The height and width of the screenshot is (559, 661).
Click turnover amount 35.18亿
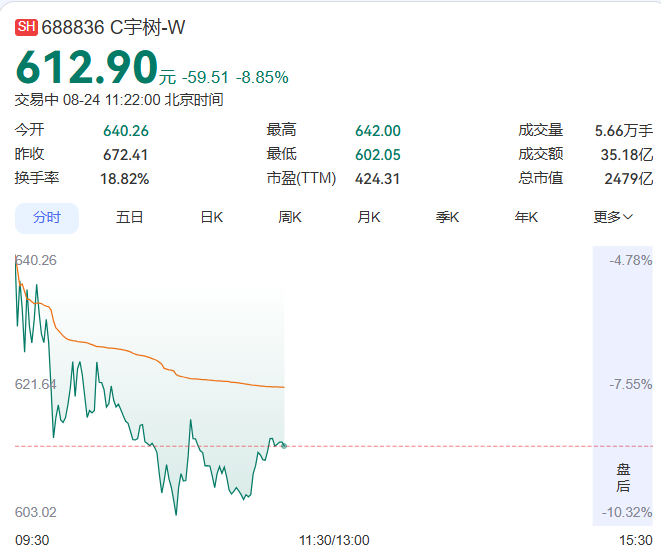point(627,155)
